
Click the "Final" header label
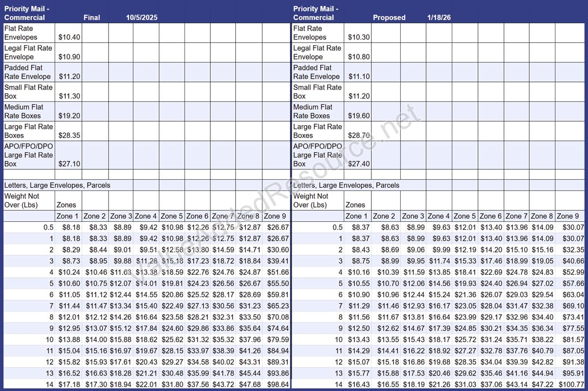tap(92, 18)
